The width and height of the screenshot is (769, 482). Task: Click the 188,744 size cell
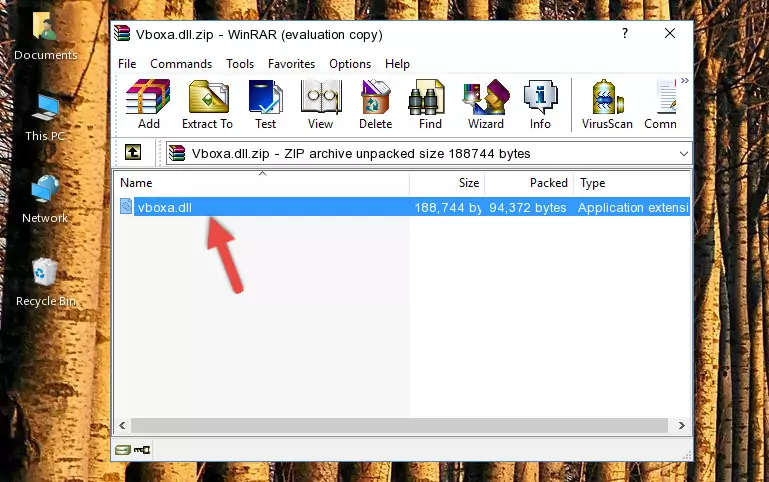(x=448, y=207)
